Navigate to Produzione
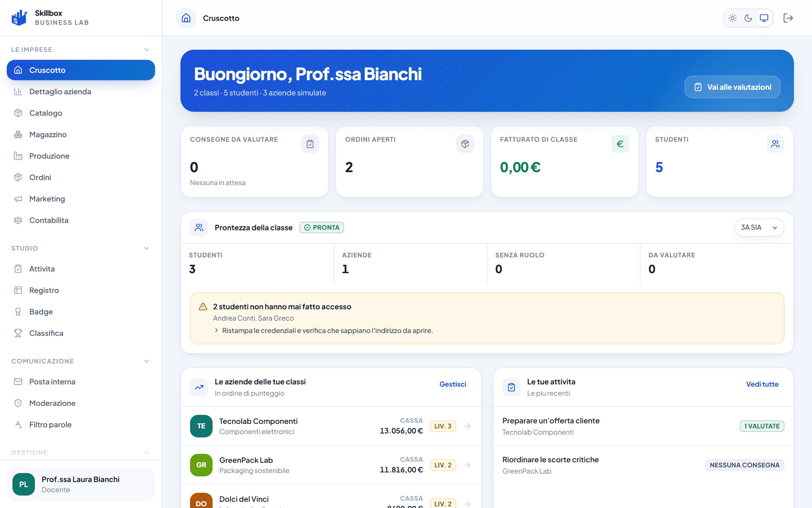The height and width of the screenshot is (508, 812). pos(81,156)
